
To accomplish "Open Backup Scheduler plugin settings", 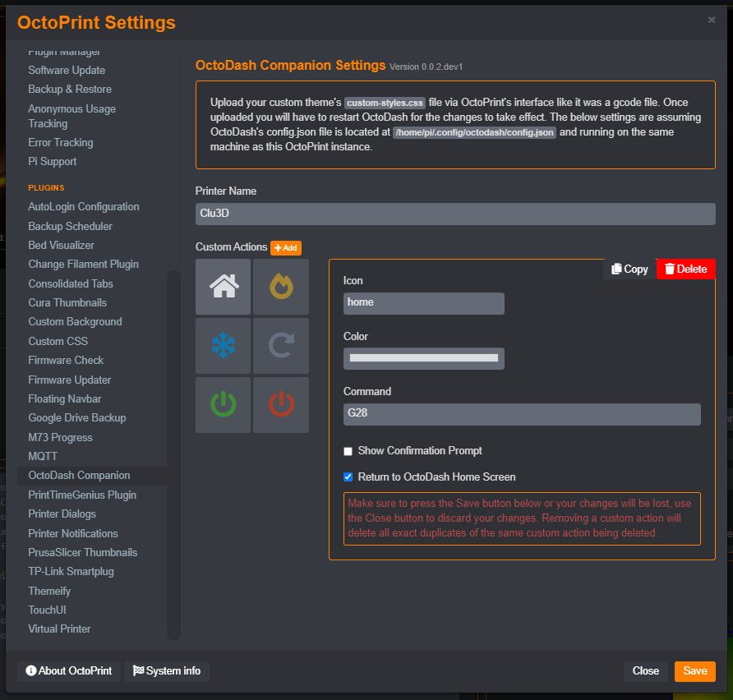I will point(70,226).
